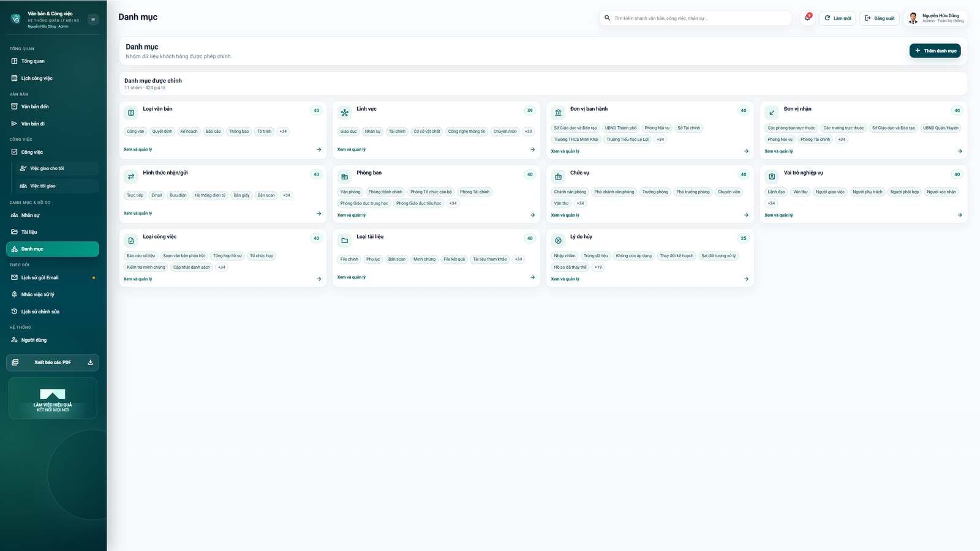Click Xem và quản lý under Chức vụ
Image resolution: width=980 pixels, height=551 pixels.
565,215
